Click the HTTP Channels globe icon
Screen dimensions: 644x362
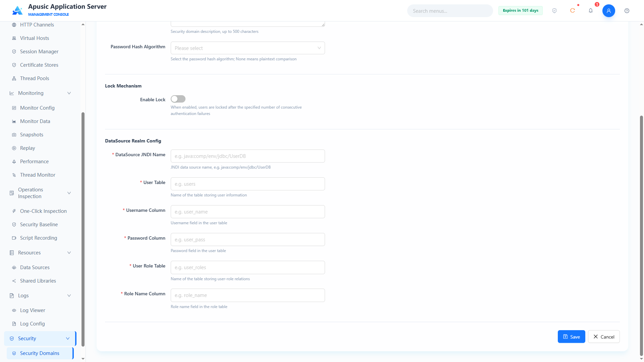[14, 25]
